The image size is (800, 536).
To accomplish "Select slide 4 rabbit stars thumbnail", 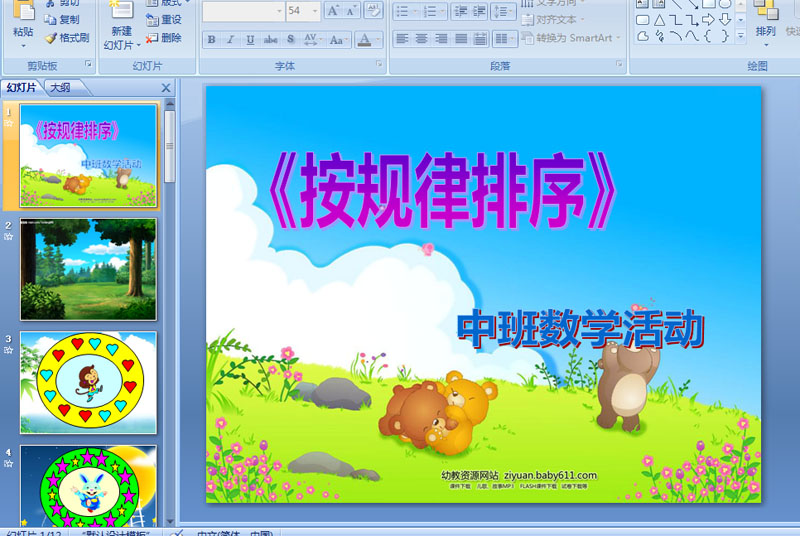I will pos(88,486).
